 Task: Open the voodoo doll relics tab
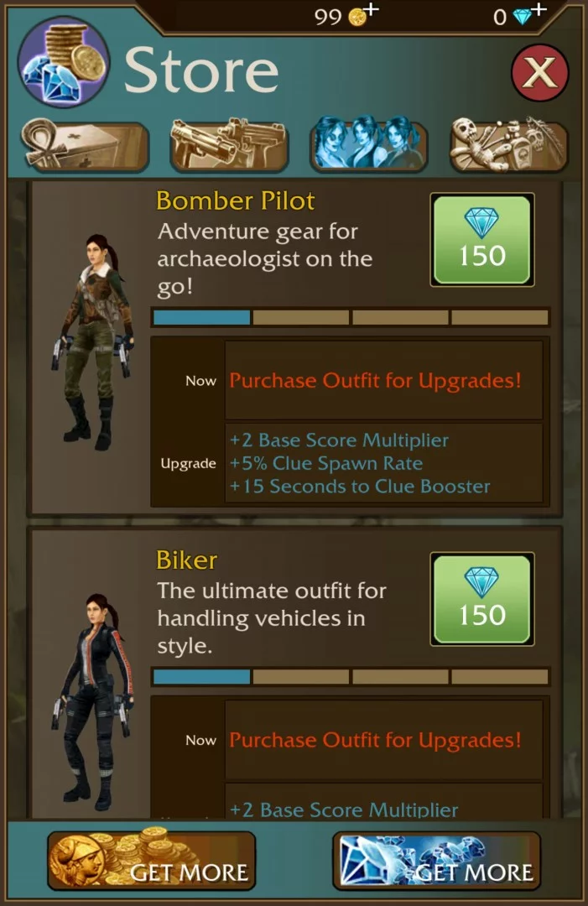click(508, 144)
